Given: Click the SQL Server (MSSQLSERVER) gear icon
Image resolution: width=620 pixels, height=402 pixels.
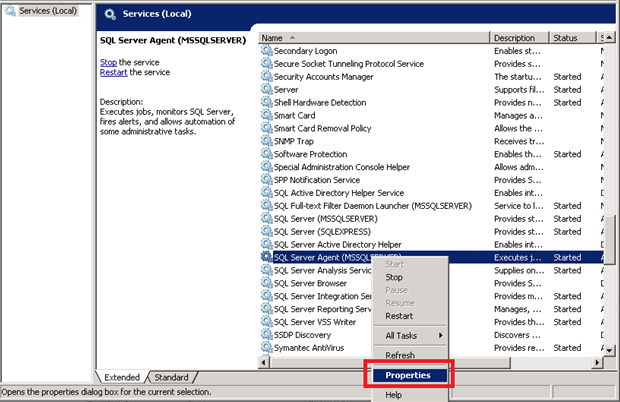Looking at the screenshot, I should pyautogui.click(x=267, y=218).
